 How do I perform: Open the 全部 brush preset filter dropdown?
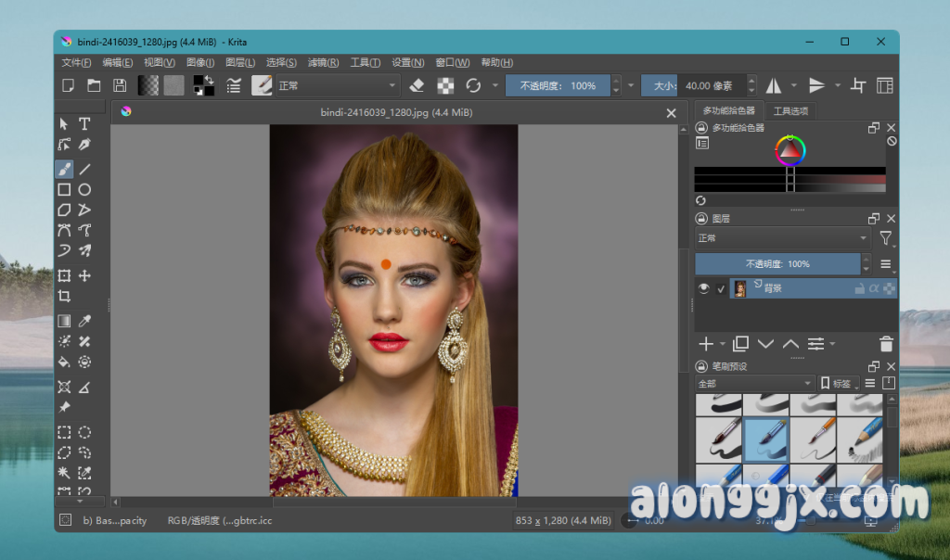tap(754, 383)
